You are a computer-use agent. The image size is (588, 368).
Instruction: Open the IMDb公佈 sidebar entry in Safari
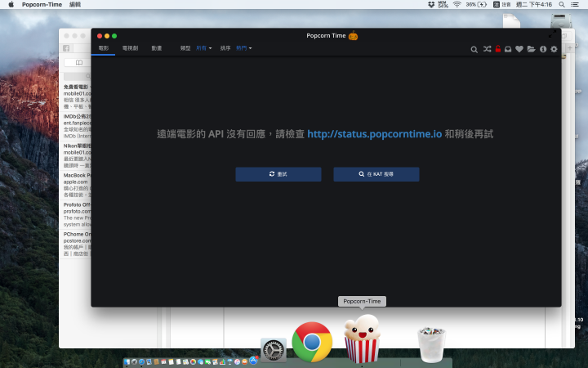click(x=77, y=126)
